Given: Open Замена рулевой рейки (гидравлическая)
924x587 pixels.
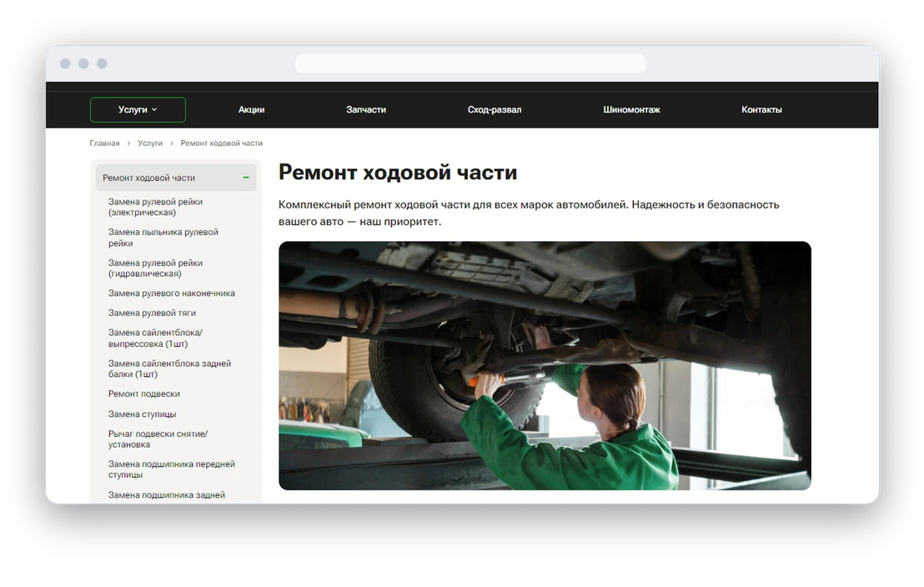Looking at the screenshot, I should click(x=155, y=268).
